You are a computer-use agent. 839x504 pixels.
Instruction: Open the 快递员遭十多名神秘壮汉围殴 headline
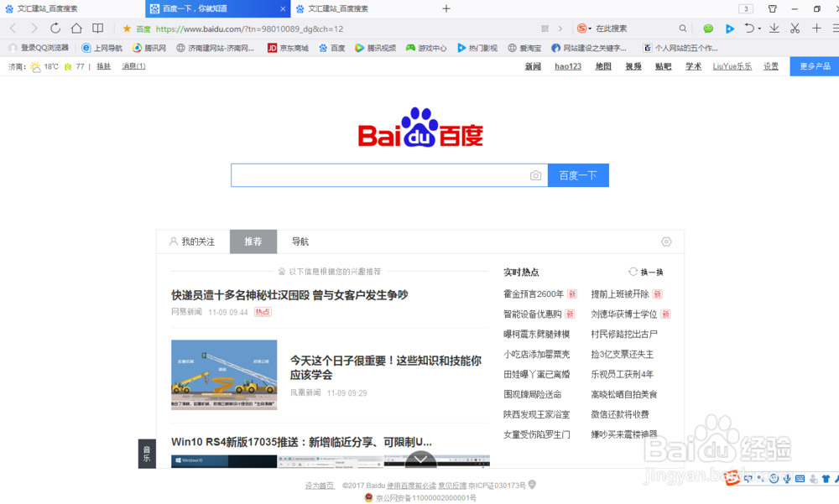(289, 295)
